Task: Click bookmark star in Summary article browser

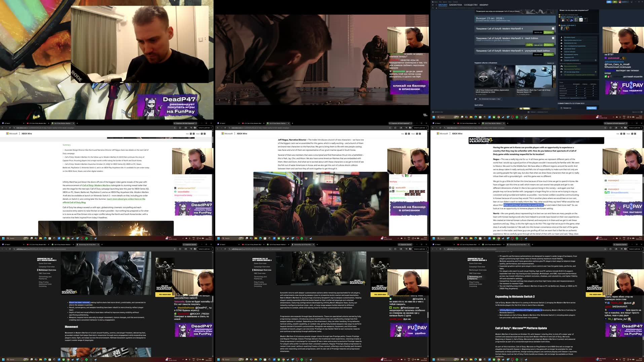Action: pyautogui.click(x=175, y=128)
